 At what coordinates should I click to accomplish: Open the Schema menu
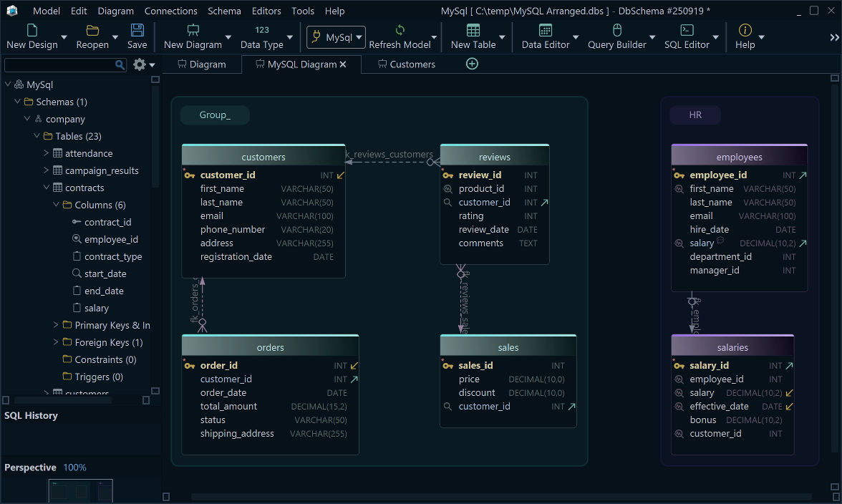pyautogui.click(x=224, y=11)
